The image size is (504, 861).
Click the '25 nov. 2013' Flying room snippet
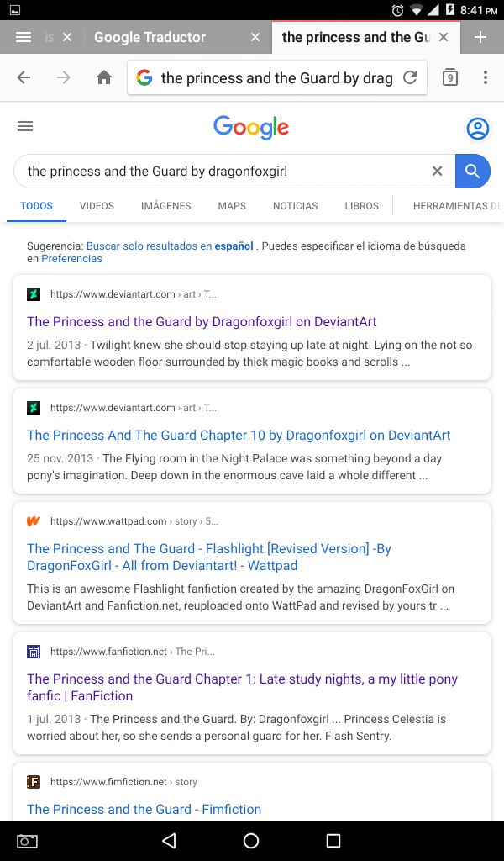[x=234, y=467]
